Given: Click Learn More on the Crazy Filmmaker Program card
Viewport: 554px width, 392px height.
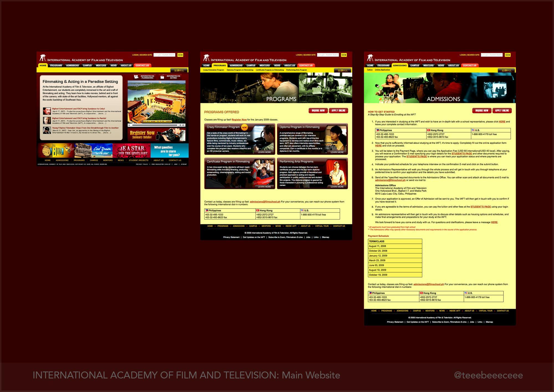Looking at the screenshot, I should 264,152.
